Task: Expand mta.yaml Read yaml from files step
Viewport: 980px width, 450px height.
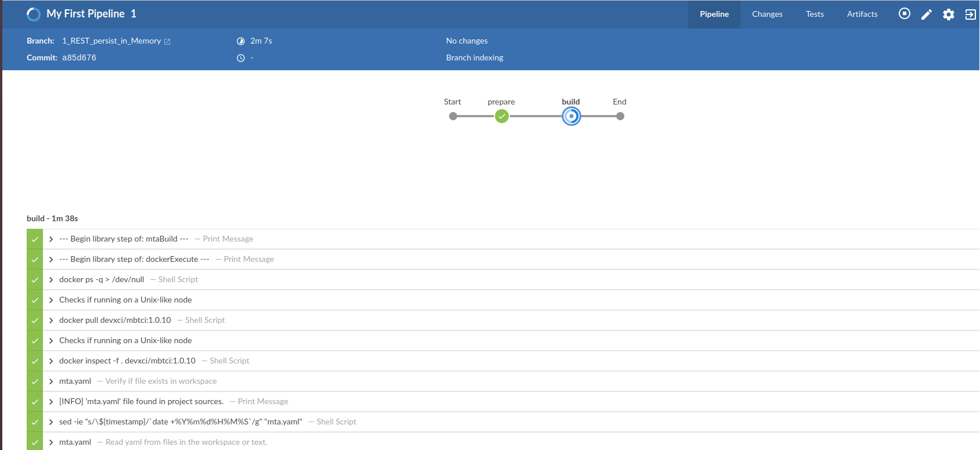Action: pos(51,442)
